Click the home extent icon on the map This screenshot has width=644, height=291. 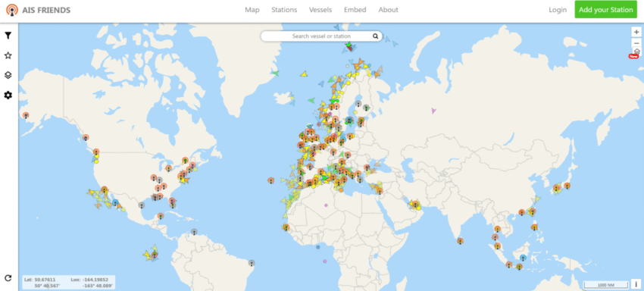[x=636, y=52]
